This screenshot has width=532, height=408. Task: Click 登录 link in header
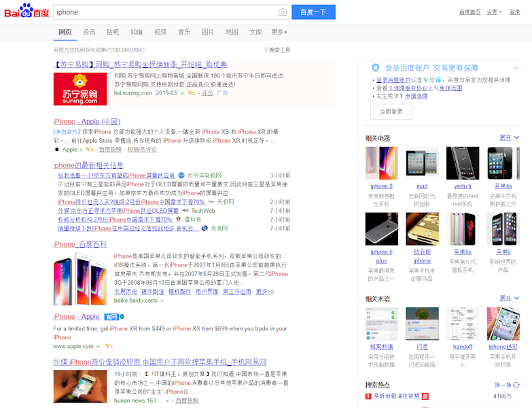tap(515, 12)
